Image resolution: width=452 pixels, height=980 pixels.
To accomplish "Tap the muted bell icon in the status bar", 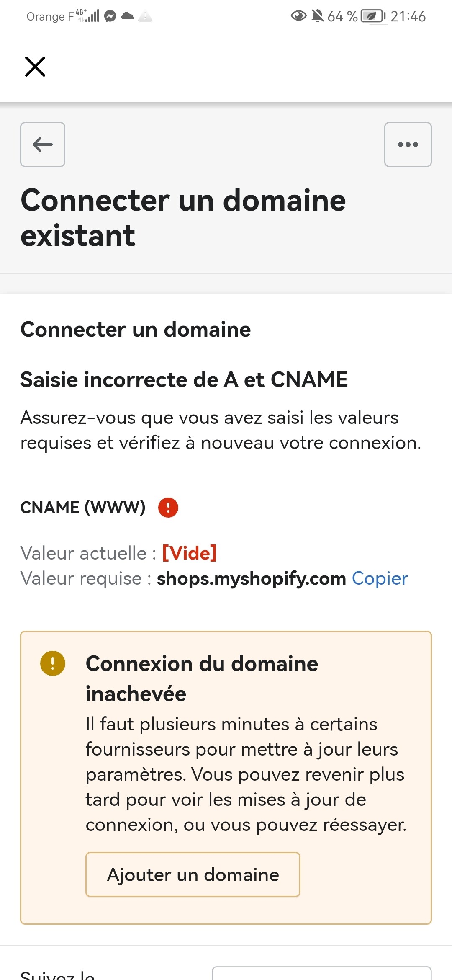I will click(318, 16).
